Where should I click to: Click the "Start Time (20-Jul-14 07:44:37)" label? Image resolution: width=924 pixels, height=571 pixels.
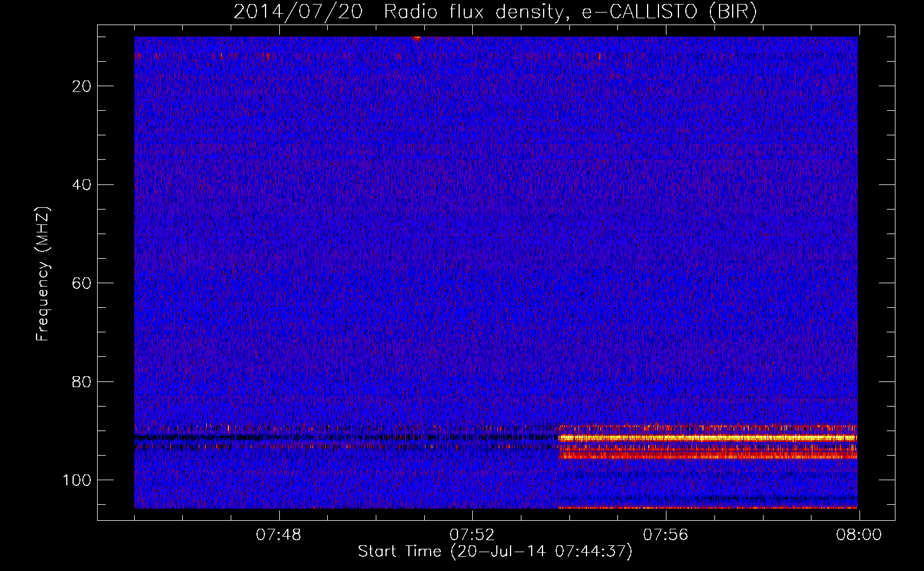[x=495, y=552]
